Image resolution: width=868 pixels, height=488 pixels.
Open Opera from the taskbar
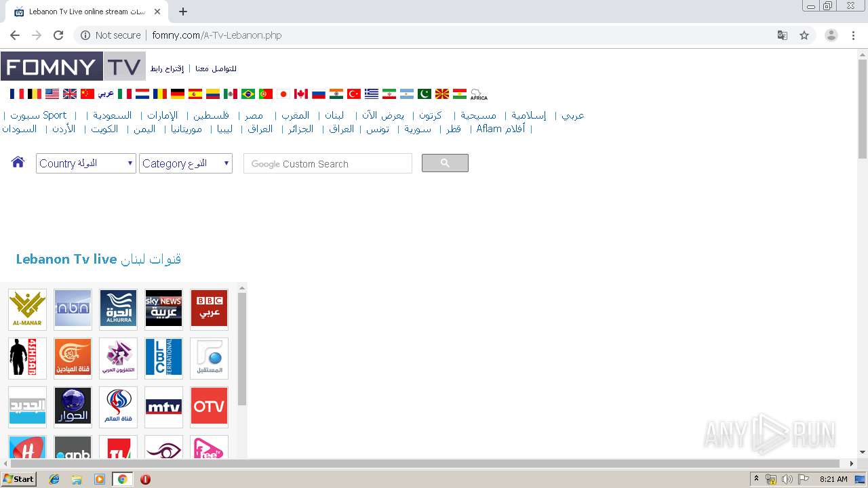click(x=145, y=479)
